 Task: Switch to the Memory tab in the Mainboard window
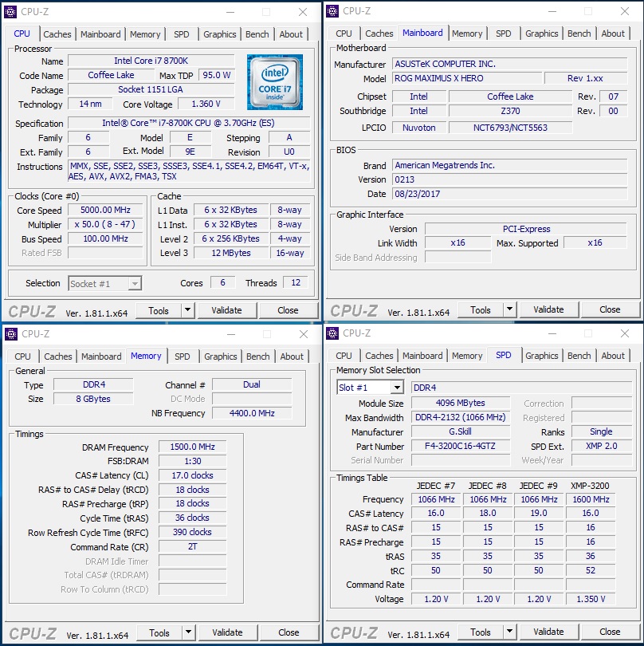tap(467, 33)
